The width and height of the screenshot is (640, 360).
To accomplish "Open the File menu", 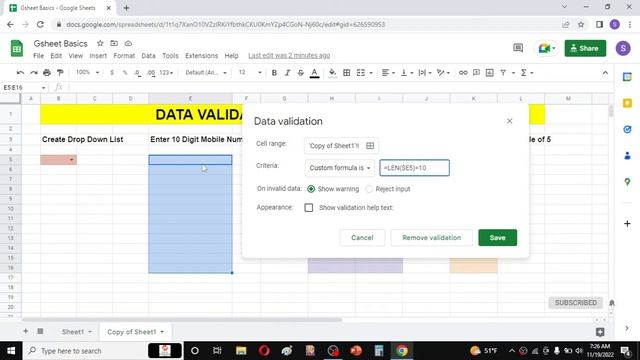I will [x=38, y=56].
